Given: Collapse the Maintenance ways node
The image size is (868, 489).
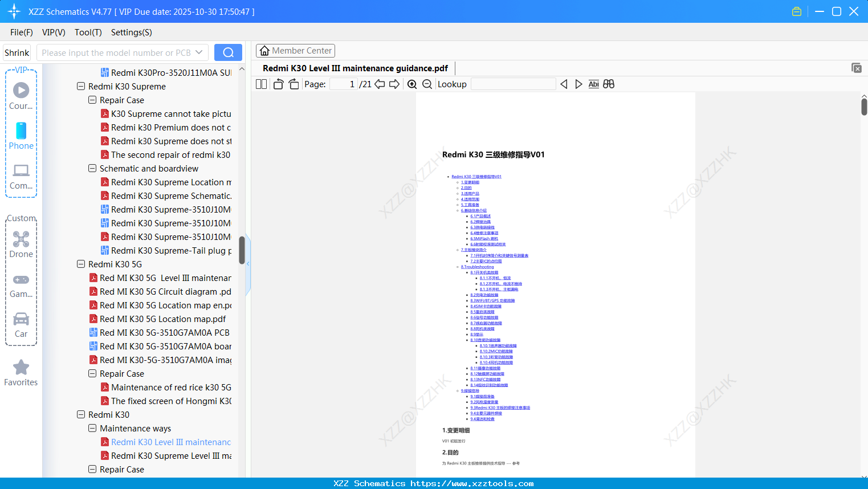Looking at the screenshot, I should tap(92, 429).
